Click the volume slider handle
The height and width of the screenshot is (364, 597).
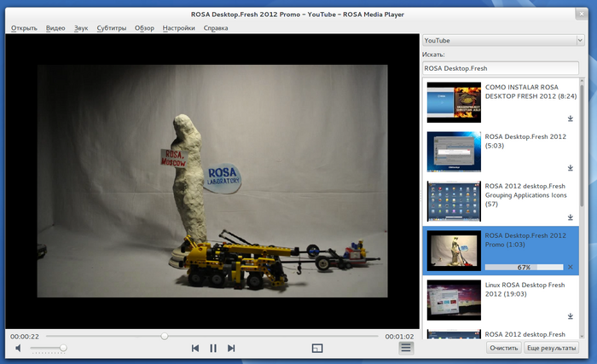63,348
